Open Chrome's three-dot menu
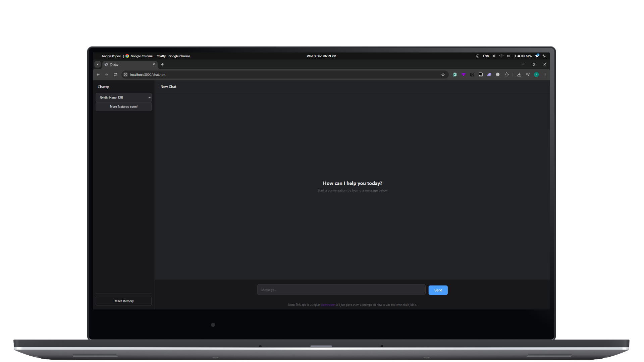The height and width of the screenshot is (362, 644). click(x=544, y=74)
